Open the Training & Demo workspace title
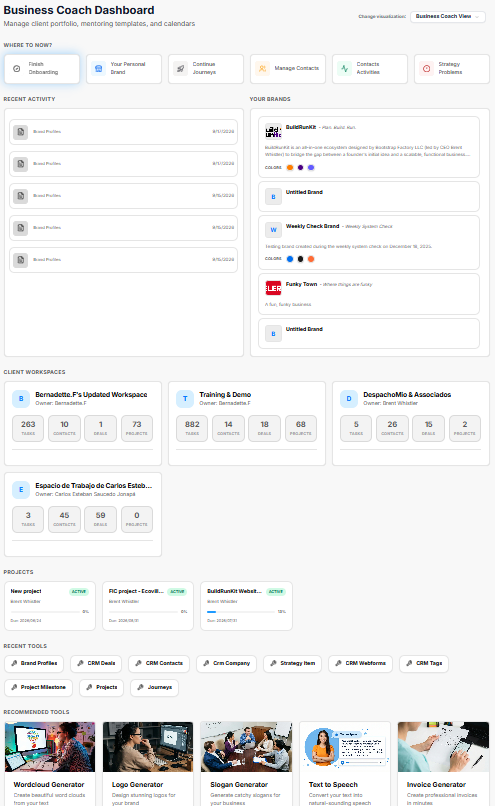This screenshot has height=806, width=495. pos(225,395)
